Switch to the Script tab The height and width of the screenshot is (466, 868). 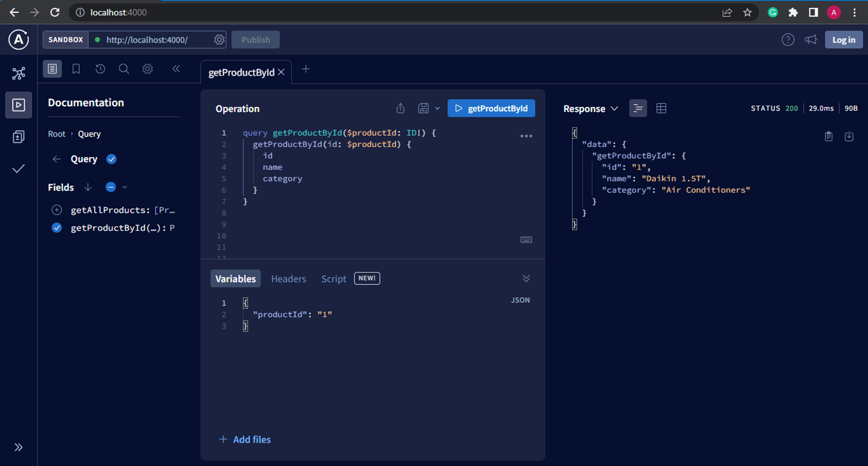(x=334, y=279)
